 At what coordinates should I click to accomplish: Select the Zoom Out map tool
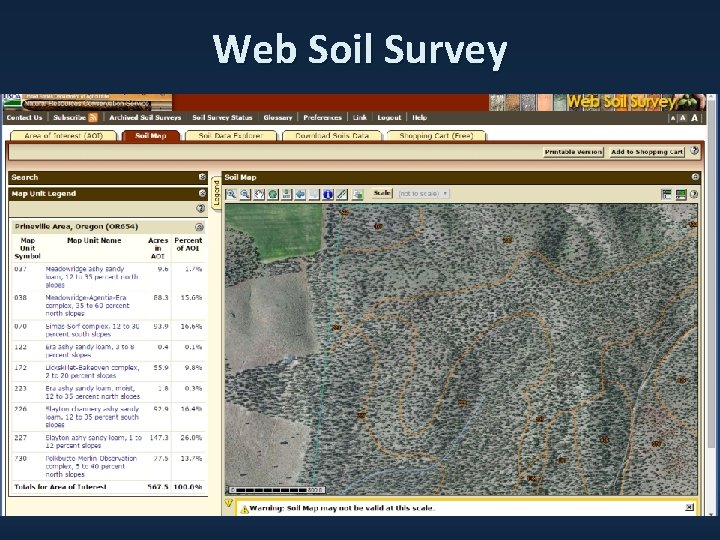pyautogui.click(x=245, y=194)
